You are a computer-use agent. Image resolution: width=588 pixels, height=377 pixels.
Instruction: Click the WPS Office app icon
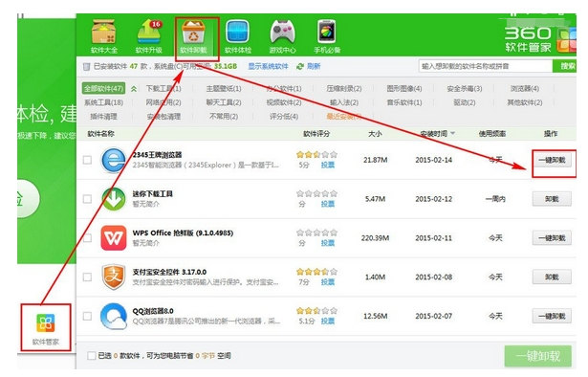[x=113, y=238]
